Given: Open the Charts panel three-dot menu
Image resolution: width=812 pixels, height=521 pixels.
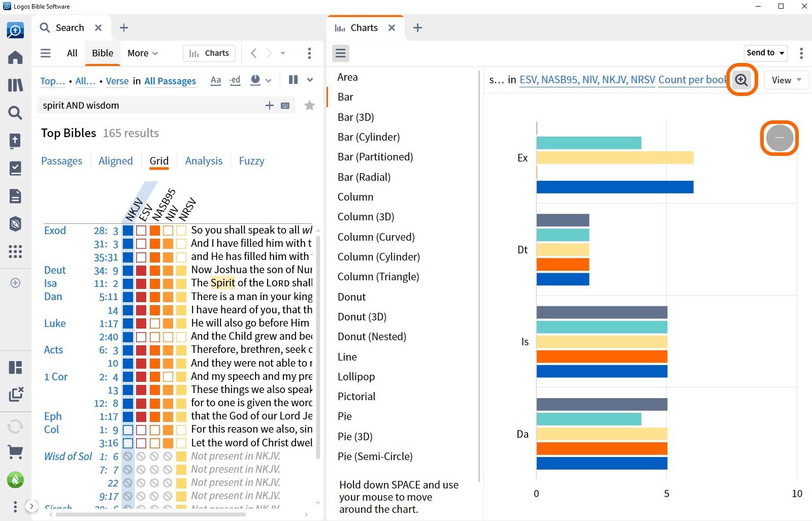Looking at the screenshot, I should pyautogui.click(x=801, y=53).
